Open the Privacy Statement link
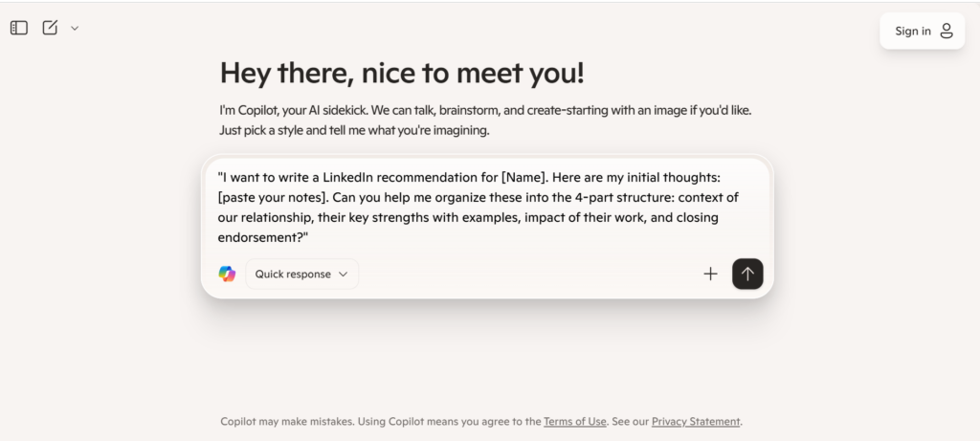The width and height of the screenshot is (980, 441). coord(696,422)
